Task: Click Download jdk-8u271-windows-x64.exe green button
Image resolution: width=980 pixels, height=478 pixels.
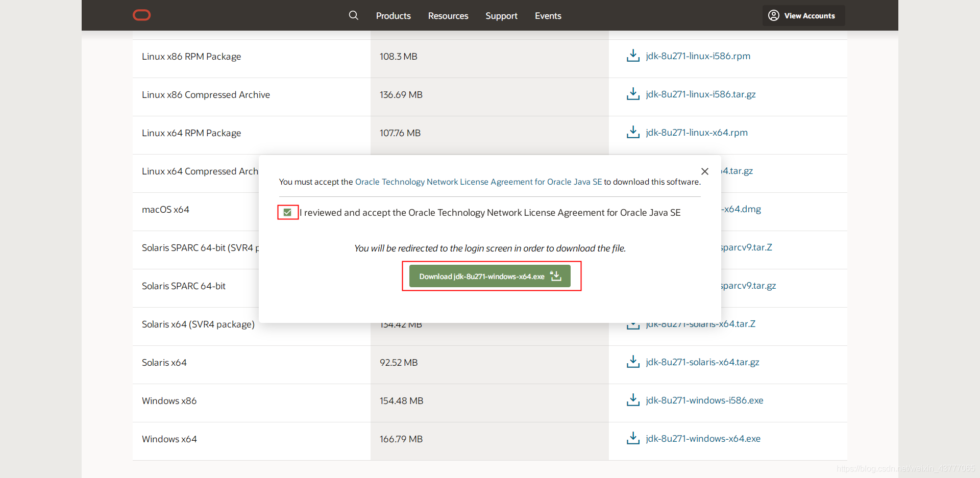Action: [490, 276]
